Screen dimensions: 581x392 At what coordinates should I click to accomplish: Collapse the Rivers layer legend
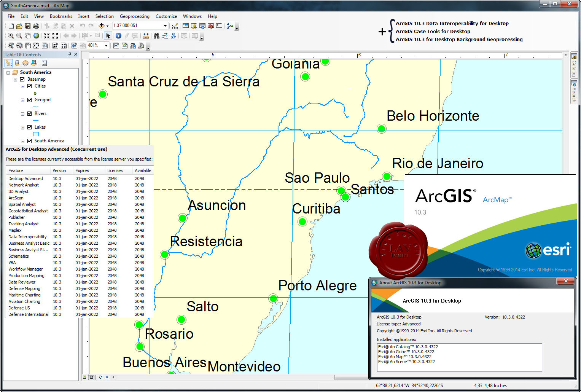point(22,114)
